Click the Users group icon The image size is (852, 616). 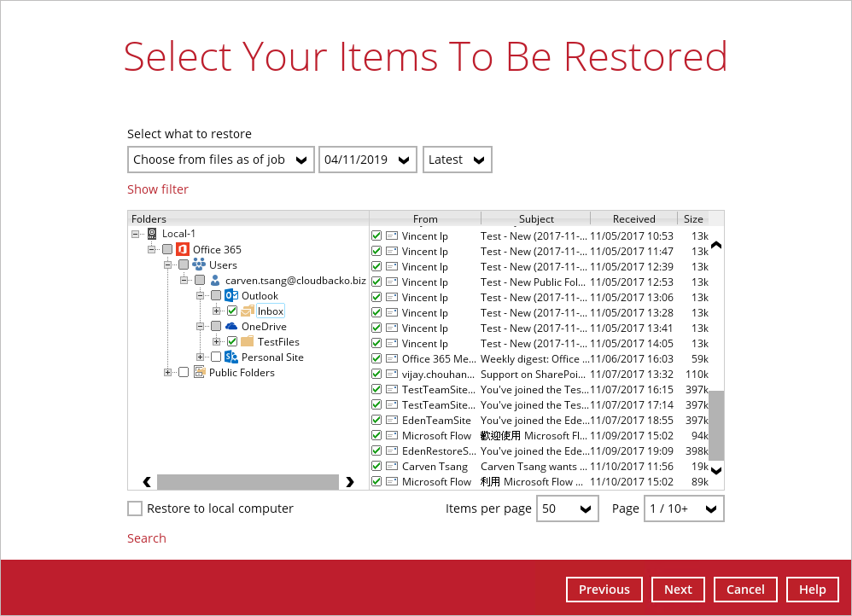pyautogui.click(x=199, y=265)
